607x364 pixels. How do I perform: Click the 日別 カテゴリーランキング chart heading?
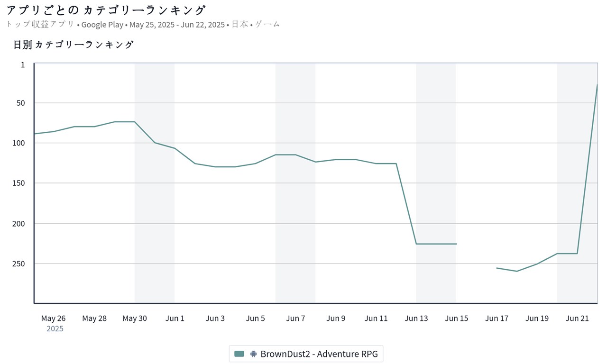click(x=74, y=45)
